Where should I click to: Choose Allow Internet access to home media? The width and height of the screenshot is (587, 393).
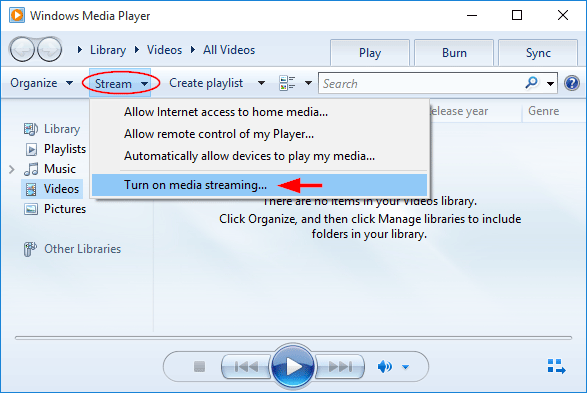coord(259,112)
